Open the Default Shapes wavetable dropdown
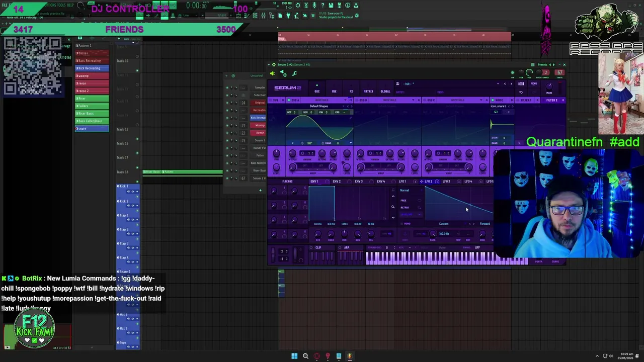The width and height of the screenshot is (644, 362). point(319,106)
